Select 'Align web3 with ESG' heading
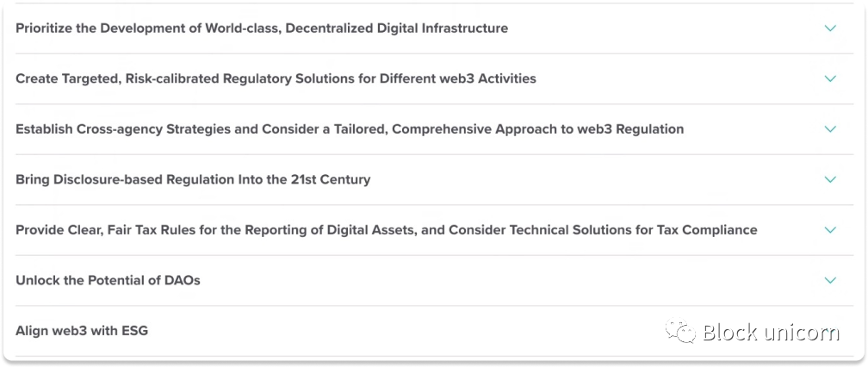 click(82, 331)
